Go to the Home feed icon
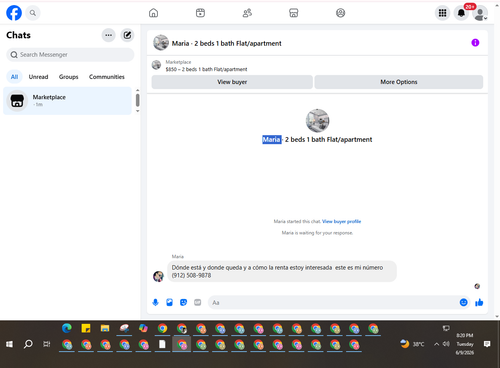The height and width of the screenshot is (368, 500). [x=153, y=13]
